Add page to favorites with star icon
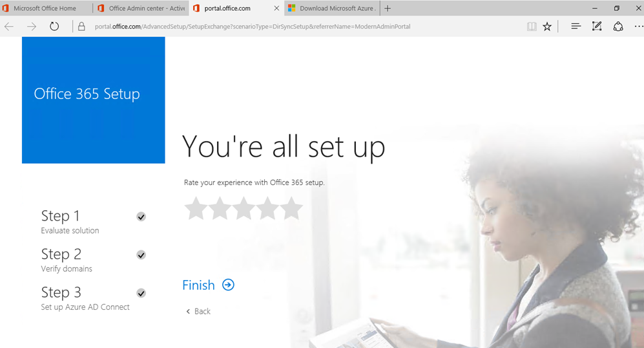The width and height of the screenshot is (644, 348). point(547,27)
